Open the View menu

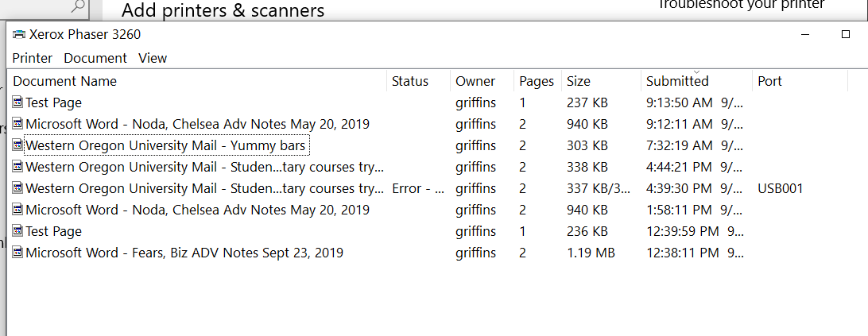[x=153, y=58]
